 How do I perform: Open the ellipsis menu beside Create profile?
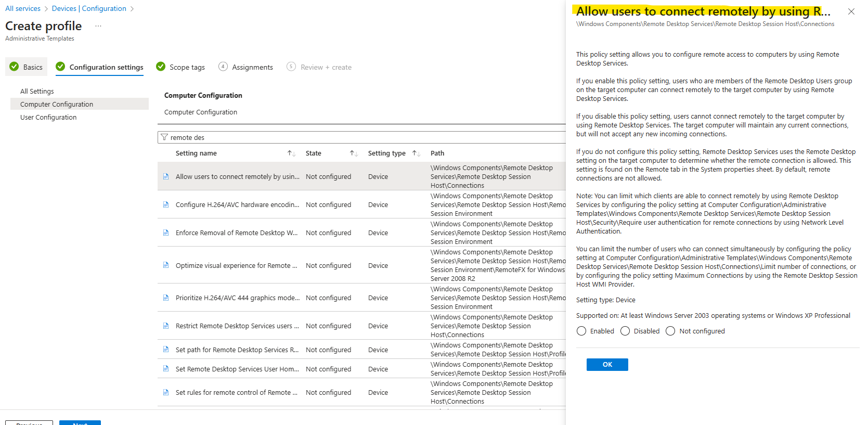click(x=98, y=26)
